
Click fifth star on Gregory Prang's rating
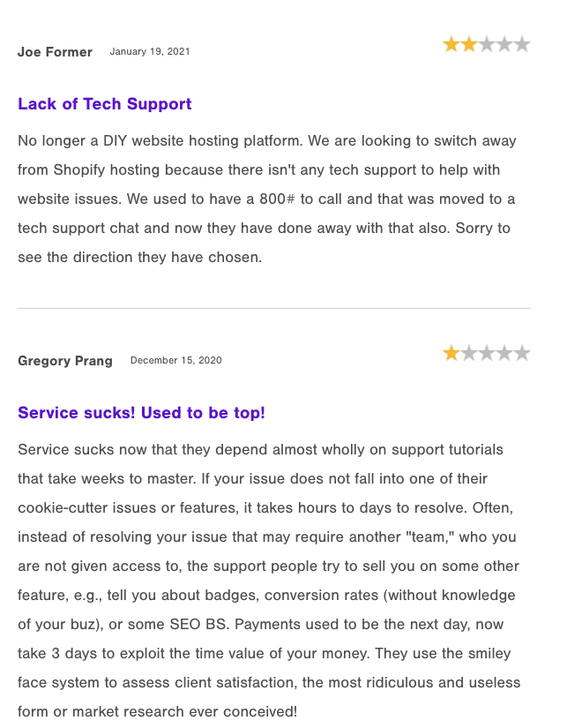point(522,354)
